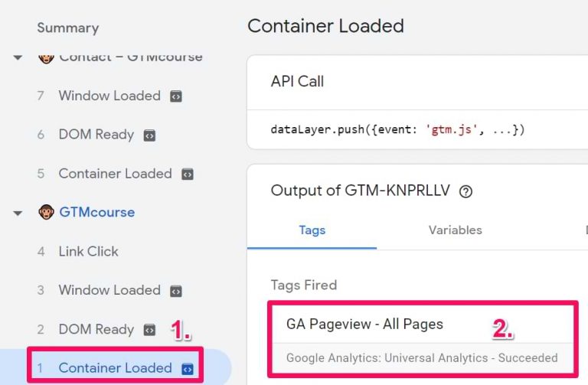Select the GTMcourse page entry
The width and height of the screenshot is (588, 385).
tap(96, 212)
